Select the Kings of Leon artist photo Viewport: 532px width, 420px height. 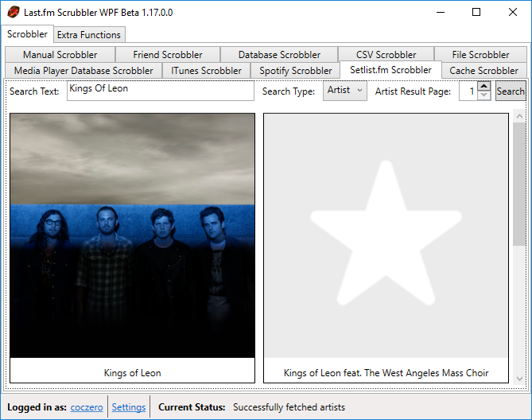[132, 235]
